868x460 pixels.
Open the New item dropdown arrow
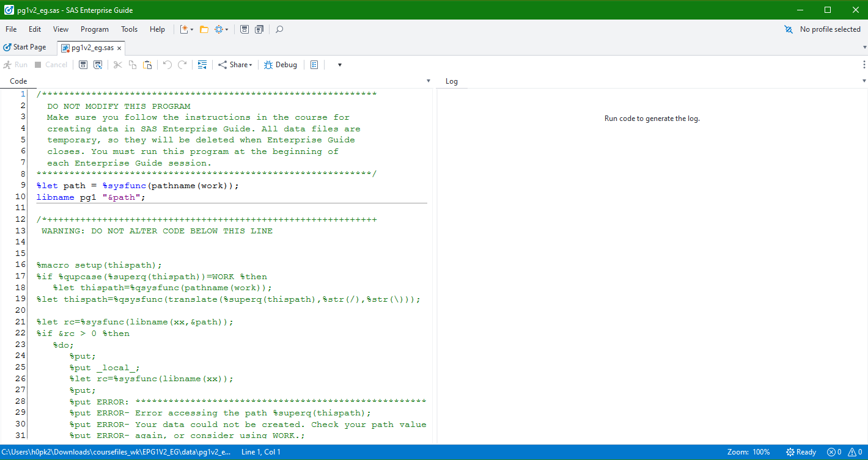click(x=193, y=29)
